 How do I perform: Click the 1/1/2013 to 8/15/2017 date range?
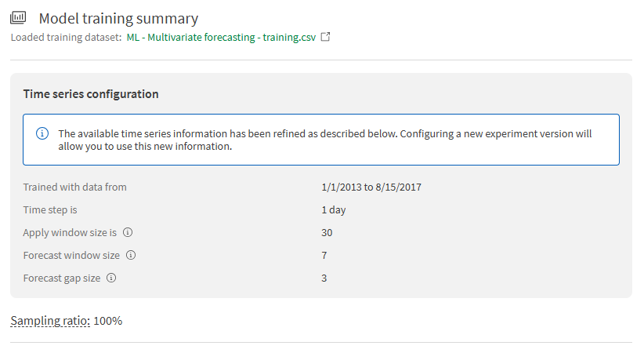click(x=367, y=187)
